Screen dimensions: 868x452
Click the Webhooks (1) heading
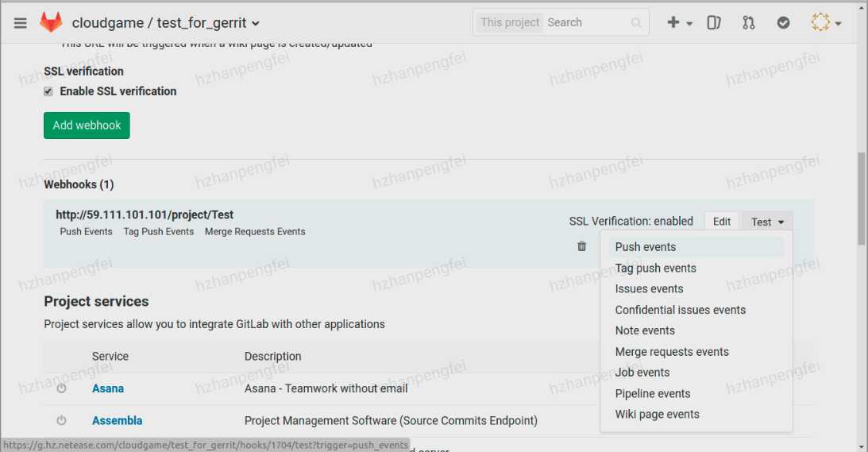click(x=79, y=184)
